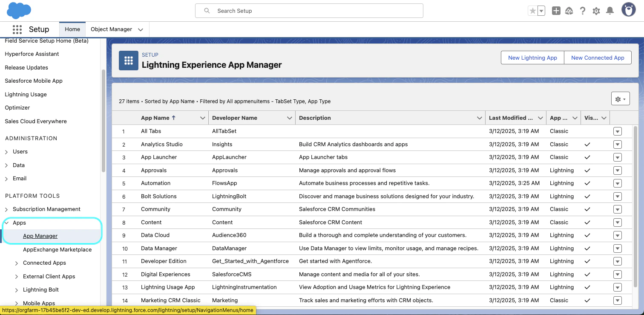Open row actions for the Automation app
Viewport: 644px width, 315px height.
click(617, 183)
